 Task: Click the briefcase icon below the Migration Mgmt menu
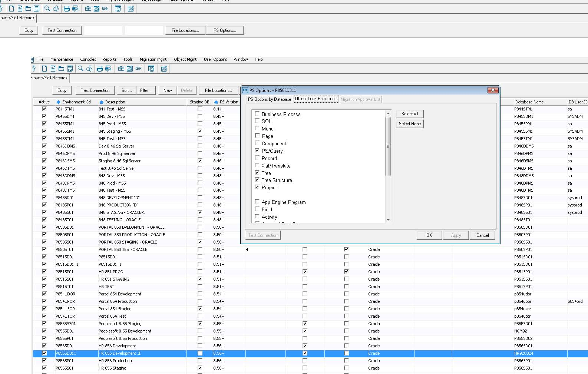click(121, 69)
